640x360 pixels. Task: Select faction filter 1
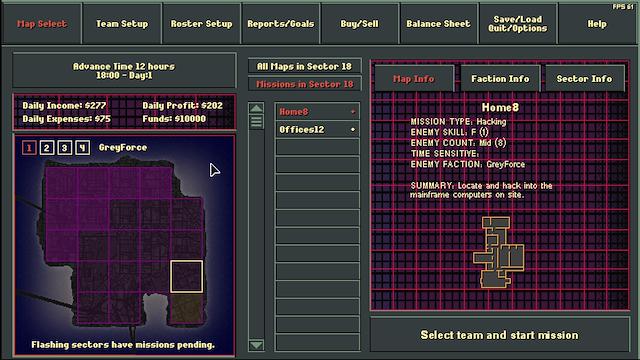coord(29,148)
